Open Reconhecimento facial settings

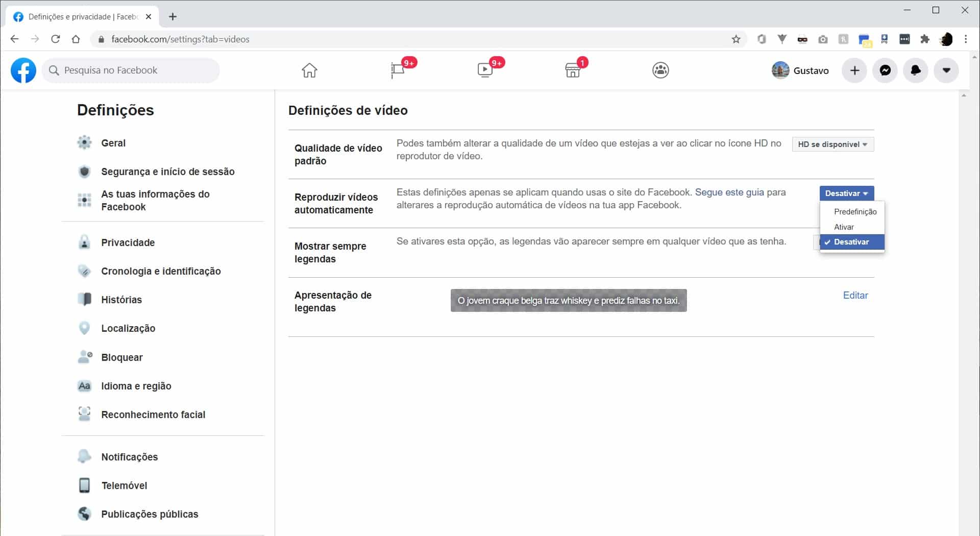[x=153, y=415]
